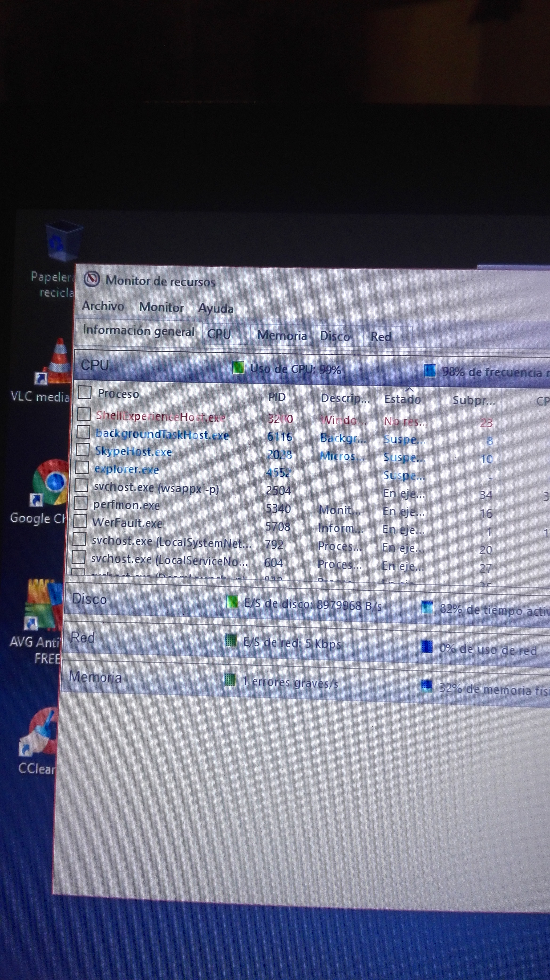Select the SkypeHost.exe process name
This screenshot has height=980, width=550.
133,452
